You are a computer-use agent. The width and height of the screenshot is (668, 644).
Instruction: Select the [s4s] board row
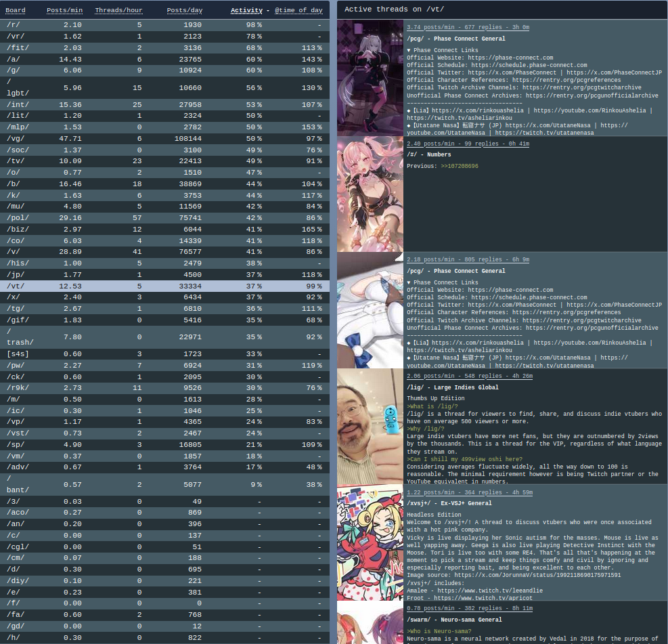[x=164, y=353]
